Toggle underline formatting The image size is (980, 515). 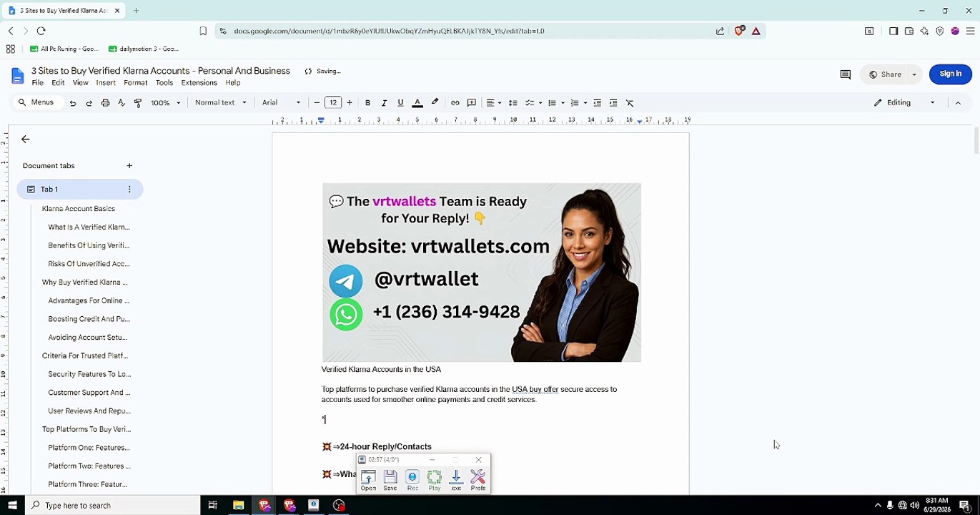(x=400, y=103)
